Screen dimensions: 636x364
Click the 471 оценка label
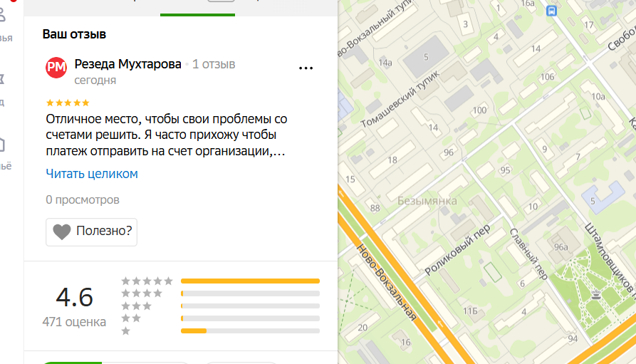coord(74,322)
